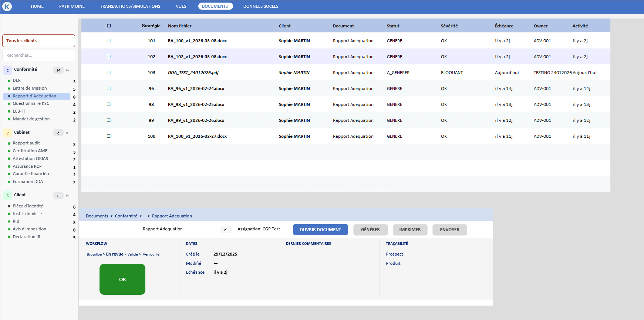Click dark dot beside Pièce d'identité

9,206
